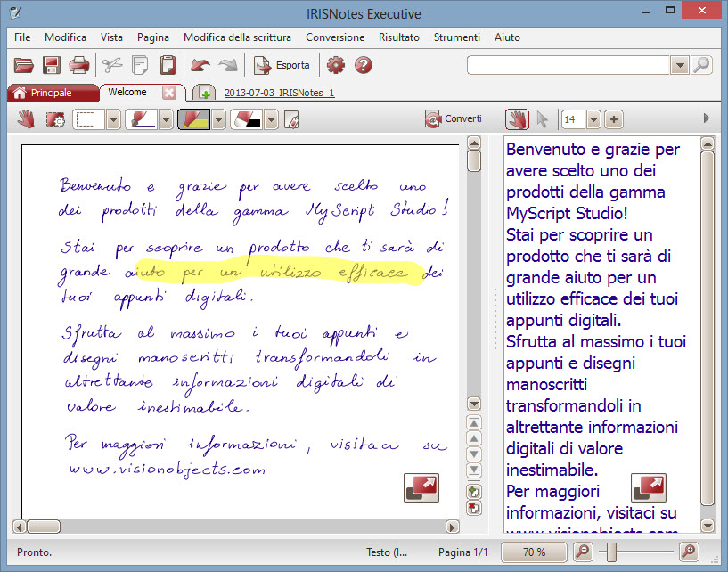728x572 pixels.
Task: Zoom in using the plus magnifier
Action: click(x=689, y=552)
